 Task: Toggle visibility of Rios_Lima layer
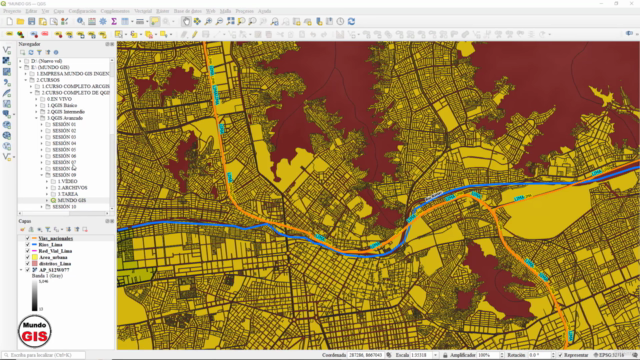pyautogui.click(x=28, y=245)
